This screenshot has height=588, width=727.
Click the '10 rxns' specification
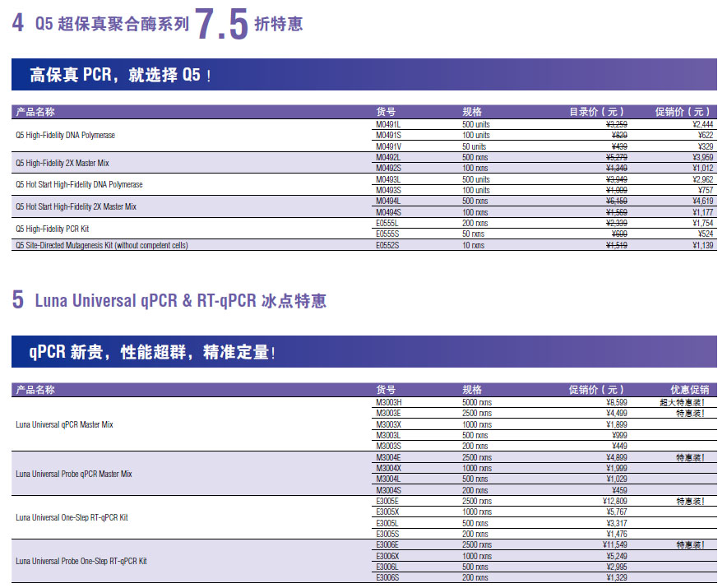[473, 245]
